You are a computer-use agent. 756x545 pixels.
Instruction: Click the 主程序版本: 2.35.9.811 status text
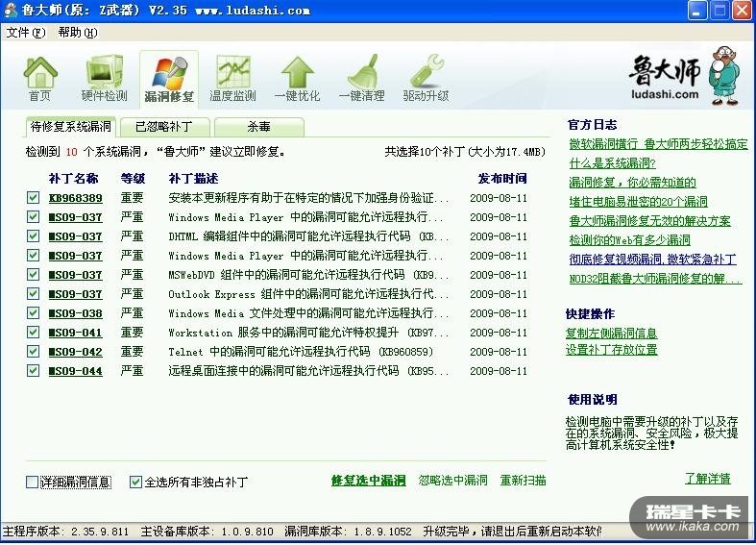coord(66,532)
